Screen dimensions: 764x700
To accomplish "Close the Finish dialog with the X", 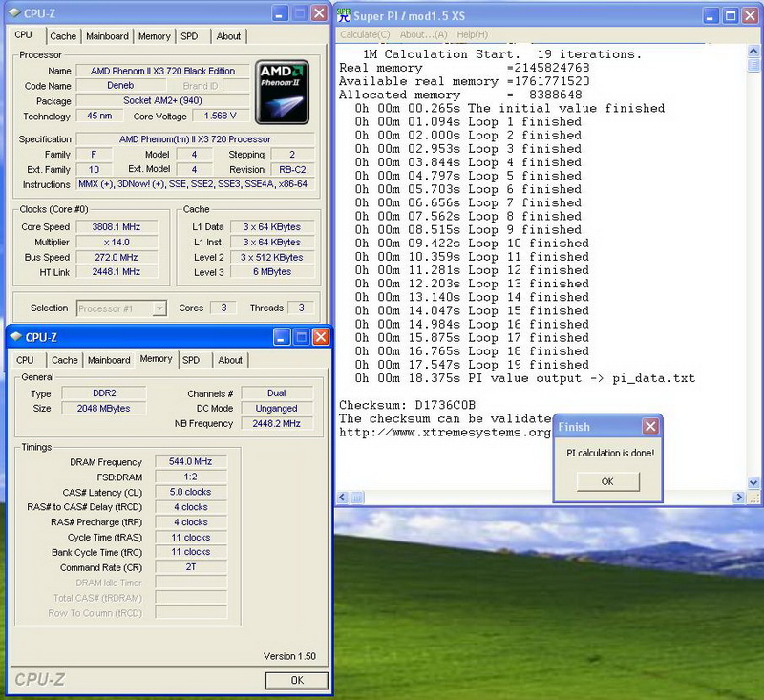I will (650, 427).
